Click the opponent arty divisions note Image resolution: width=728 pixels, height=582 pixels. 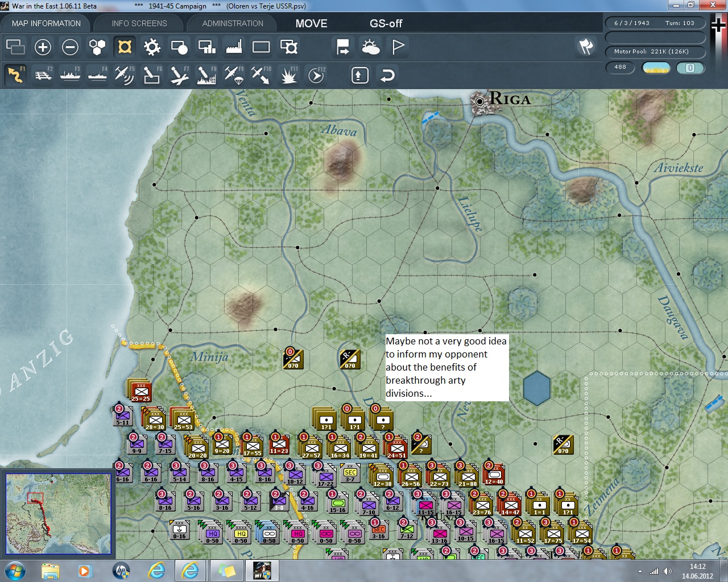point(447,367)
